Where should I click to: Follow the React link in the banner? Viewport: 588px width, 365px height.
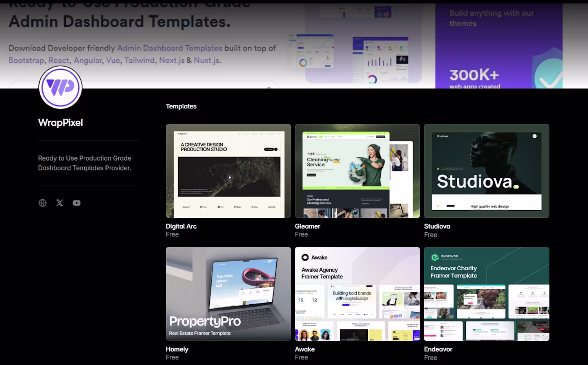(59, 60)
